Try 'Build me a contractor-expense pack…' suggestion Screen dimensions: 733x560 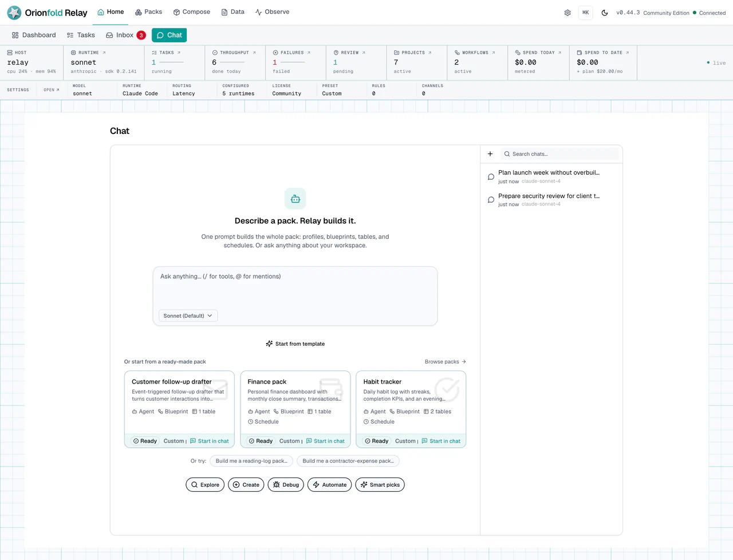(x=348, y=461)
